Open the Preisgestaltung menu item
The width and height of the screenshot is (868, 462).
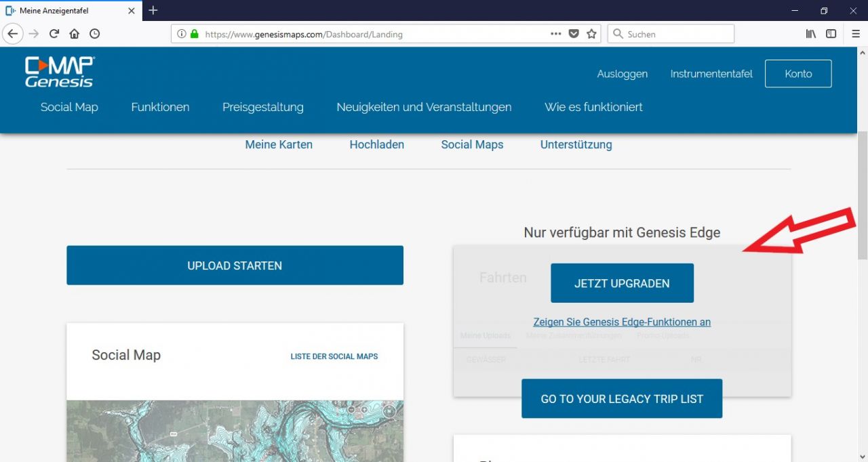[262, 107]
